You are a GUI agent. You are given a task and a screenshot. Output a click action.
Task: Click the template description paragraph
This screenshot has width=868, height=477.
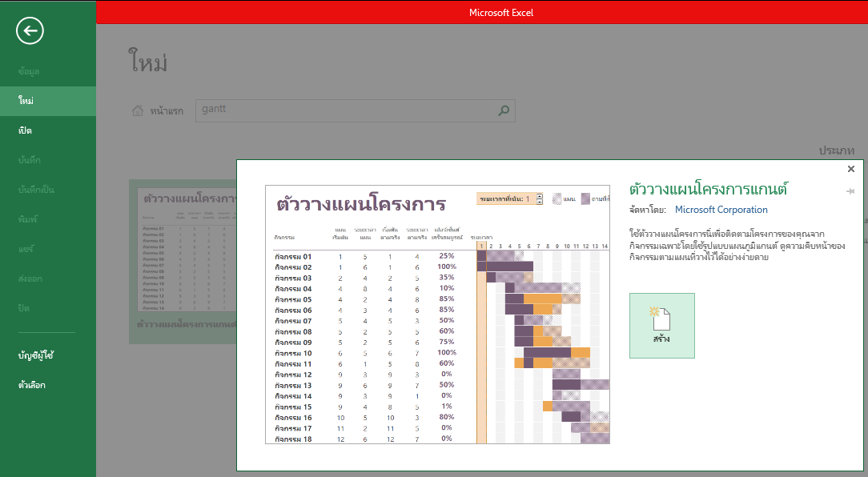(x=737, y=245)
